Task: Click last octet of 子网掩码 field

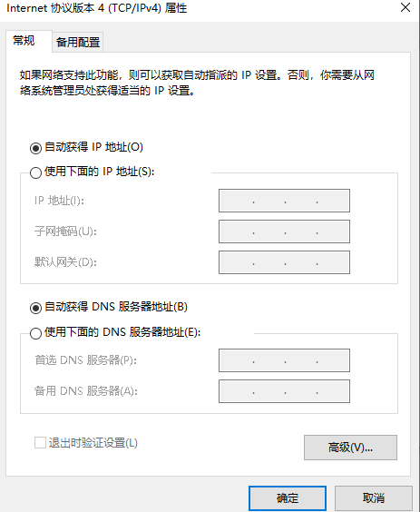Action: pos(333,231)
